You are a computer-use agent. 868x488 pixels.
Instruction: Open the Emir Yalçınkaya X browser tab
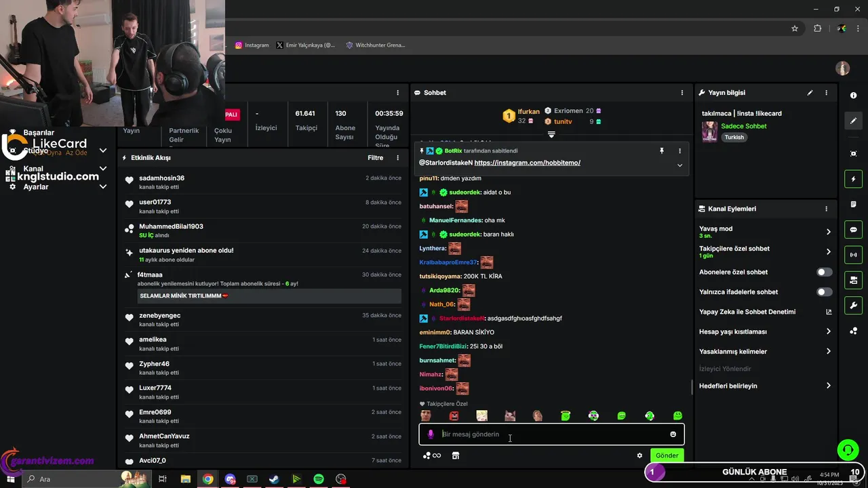click(306, 45)
